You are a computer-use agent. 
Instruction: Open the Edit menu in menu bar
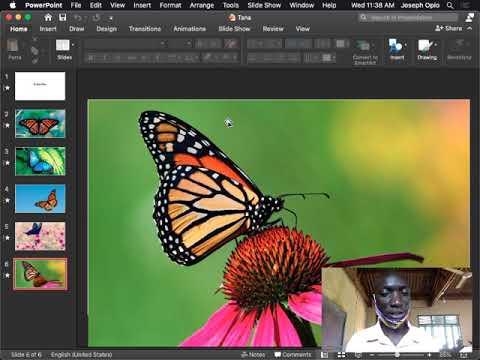click(96, 5)
